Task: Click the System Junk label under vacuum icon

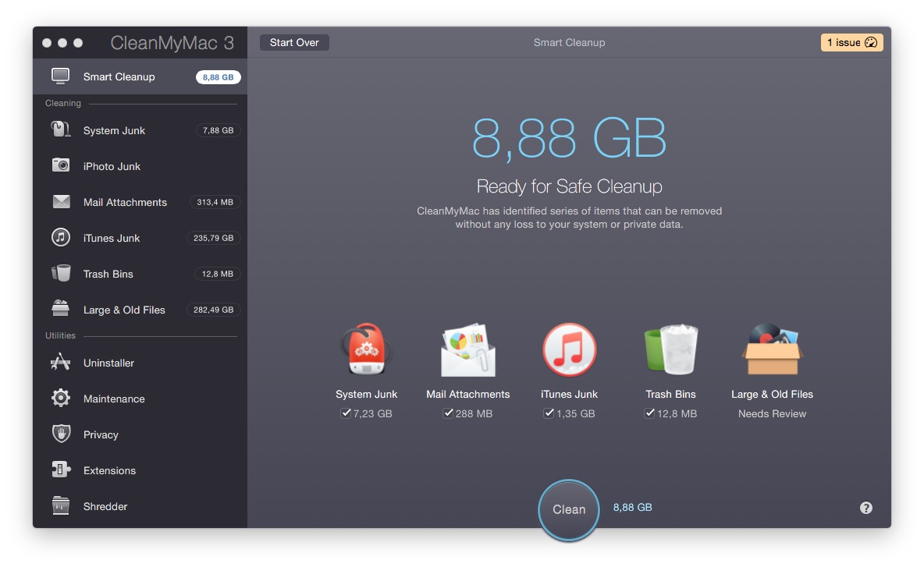Action: (x=366, y=394)
